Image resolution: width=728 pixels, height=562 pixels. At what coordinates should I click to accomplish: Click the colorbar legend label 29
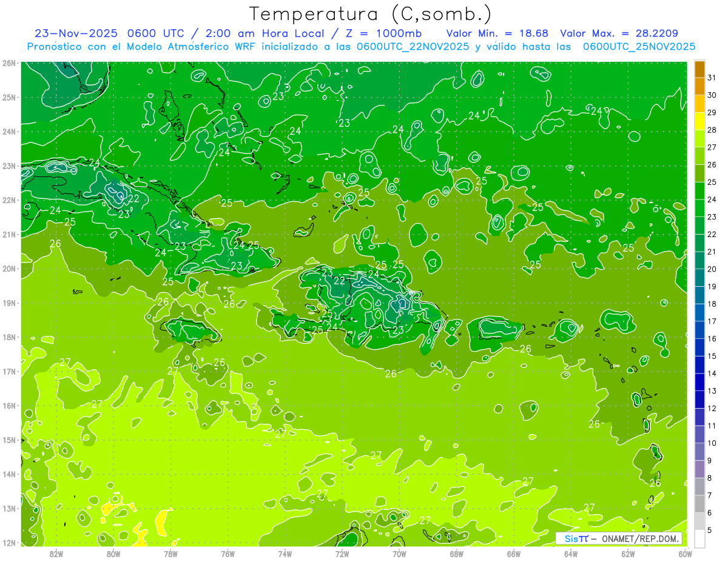click(x=712, y=113)
